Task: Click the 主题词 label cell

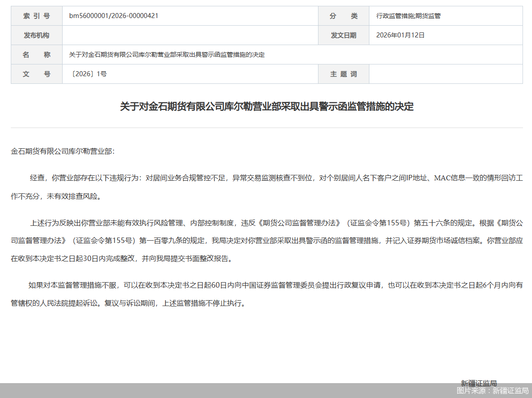Action: (344, 74)
